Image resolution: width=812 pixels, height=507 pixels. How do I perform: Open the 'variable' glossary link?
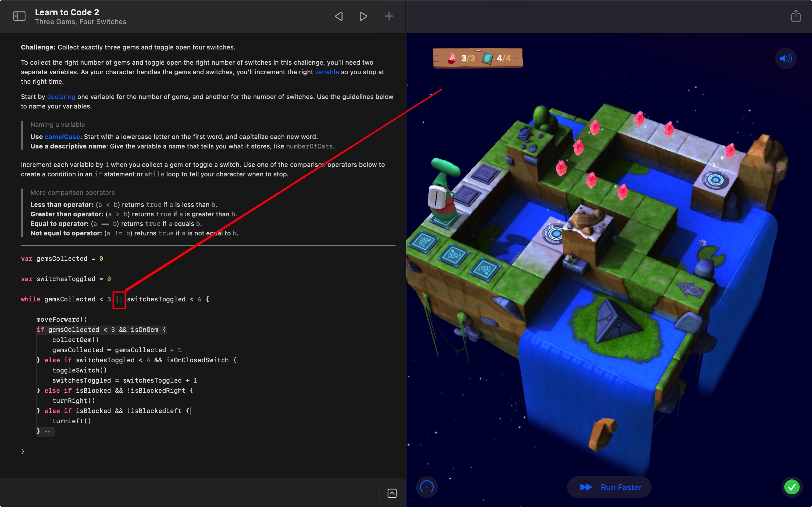pos(327,72)
